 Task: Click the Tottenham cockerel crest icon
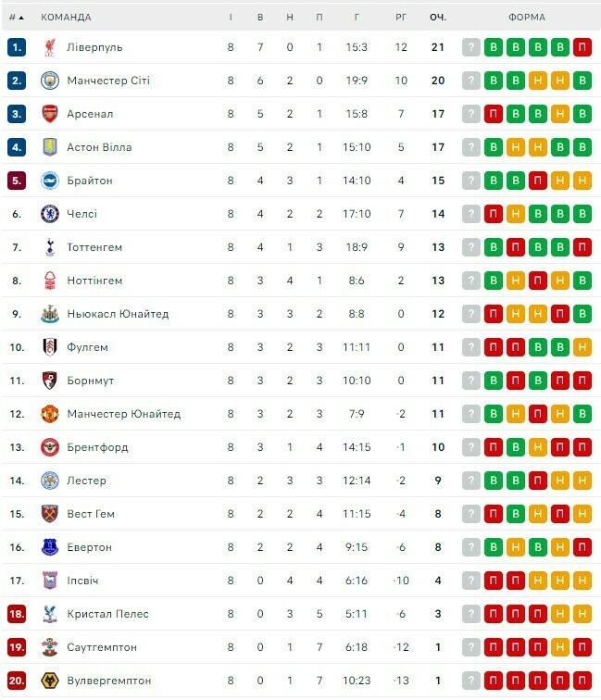(x=50, y=247)
